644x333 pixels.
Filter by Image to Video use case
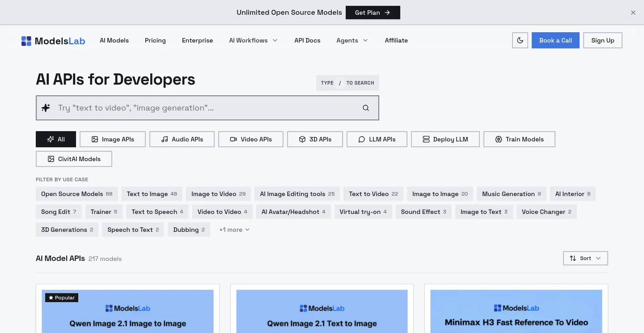coord(219,194)
